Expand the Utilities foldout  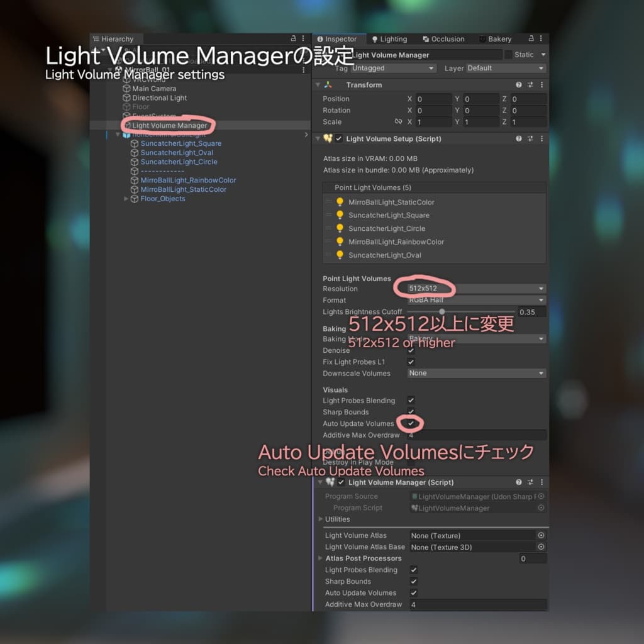coord(320,519)
